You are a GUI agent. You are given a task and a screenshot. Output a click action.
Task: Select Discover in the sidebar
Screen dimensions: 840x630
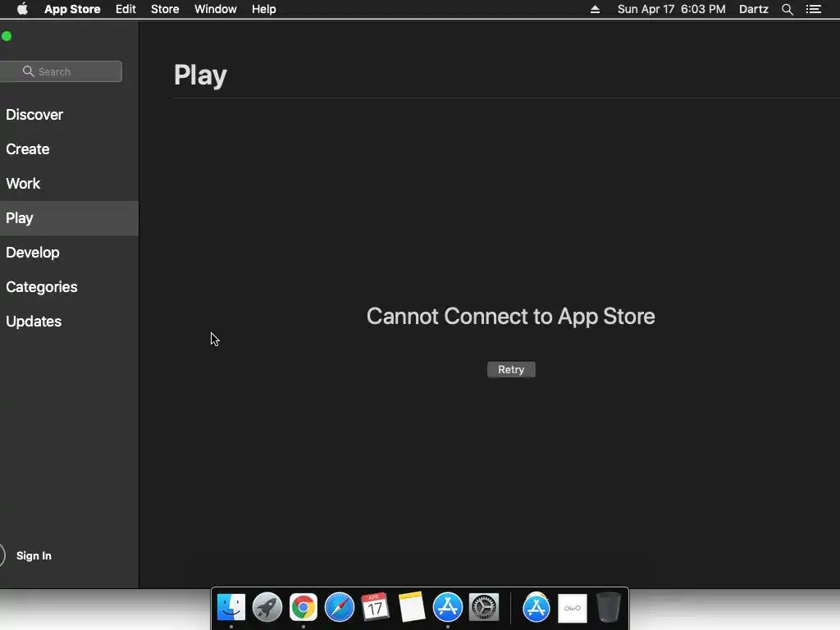coord(69,115)
